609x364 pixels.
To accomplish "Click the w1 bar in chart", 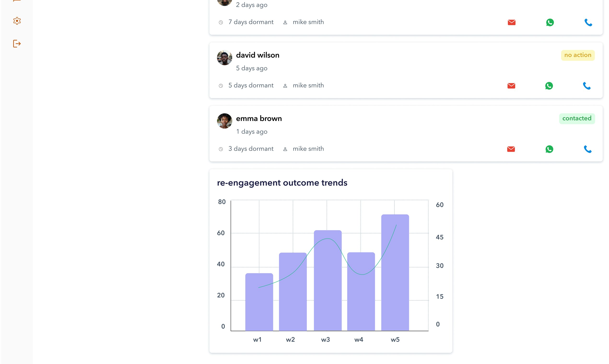I will [x=259, y=302].
